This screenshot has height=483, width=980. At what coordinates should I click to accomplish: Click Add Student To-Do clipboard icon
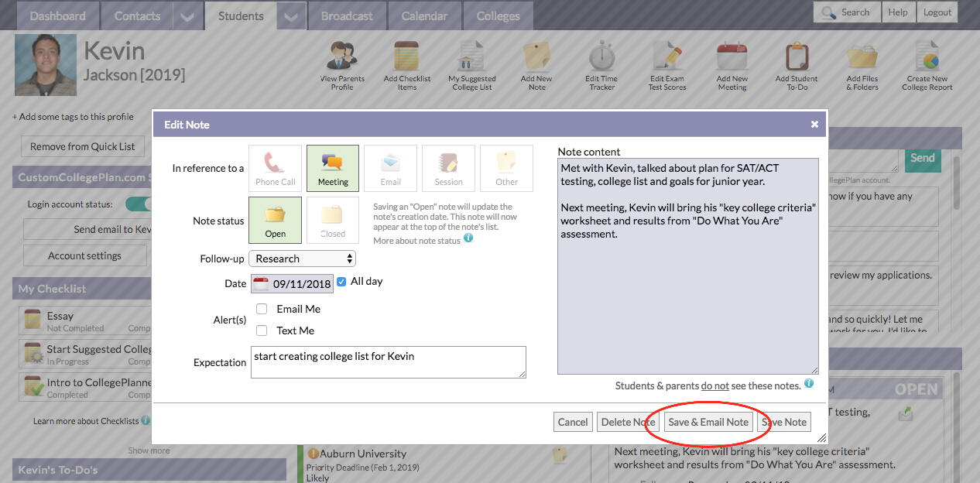pos(797,56)
